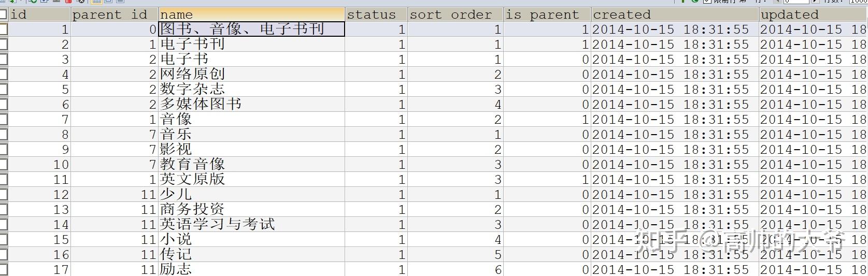This screenshot has width=868, height=276.
Task: Toggle the 限制行 limit rows checkbox
Action: (707, 2)
